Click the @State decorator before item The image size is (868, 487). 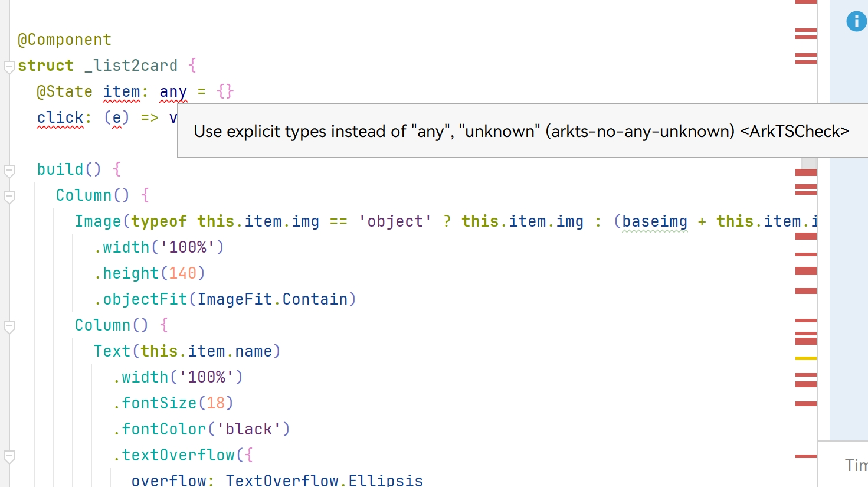coord(64,92)
